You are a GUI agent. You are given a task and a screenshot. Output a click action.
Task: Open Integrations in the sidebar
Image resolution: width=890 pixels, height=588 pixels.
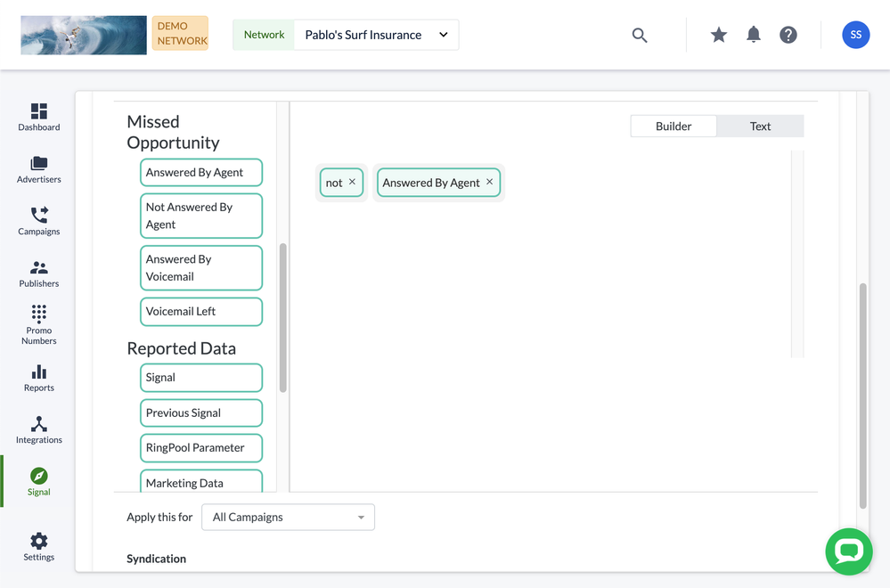coord(38,430)
